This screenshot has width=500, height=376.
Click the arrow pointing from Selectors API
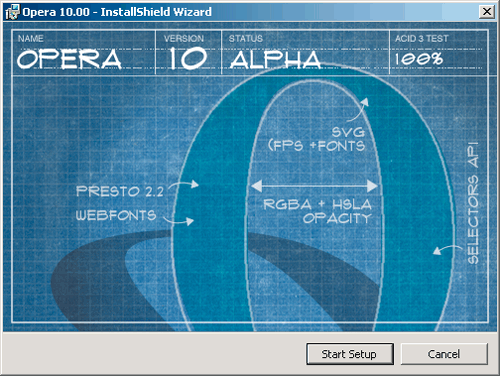point(447,249)
